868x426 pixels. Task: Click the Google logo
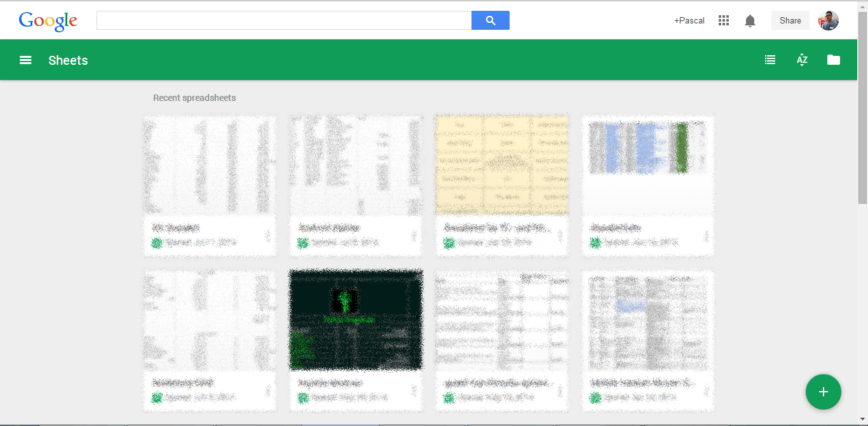click(x=48, y=21)
